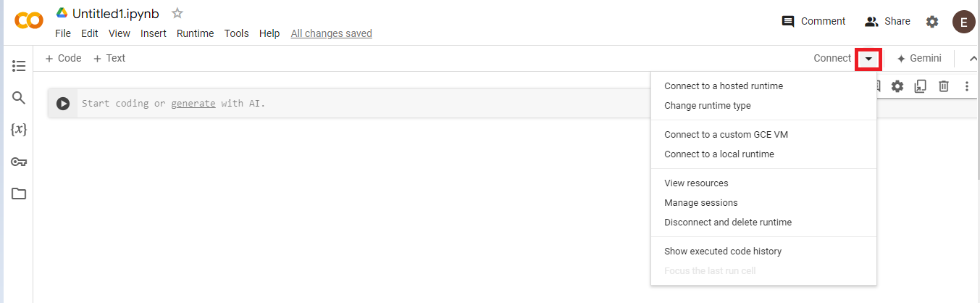Image resolution: width=980 pixels, height=303 pixels.
Task: Open the search (find and replace) panel
Action: [19, 98]
